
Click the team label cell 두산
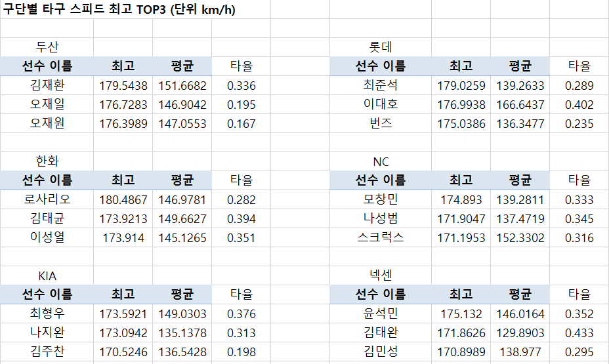[47, 47]
